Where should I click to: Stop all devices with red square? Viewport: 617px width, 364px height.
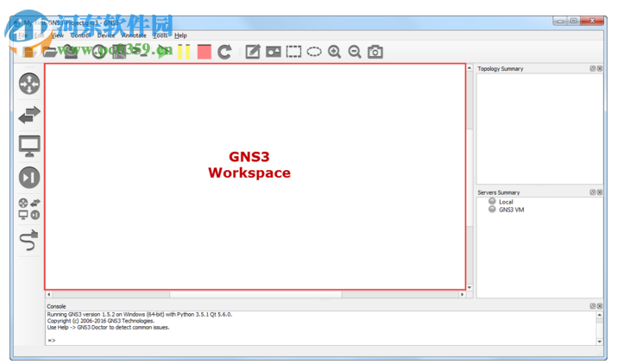click(x=205, y=52)
